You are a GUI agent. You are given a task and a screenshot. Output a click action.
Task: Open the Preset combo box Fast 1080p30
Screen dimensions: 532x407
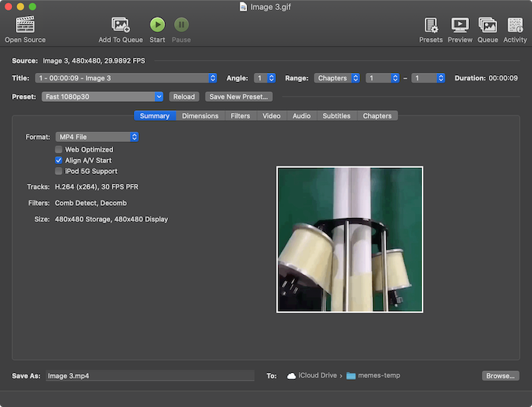pyautogui.click(x=103, y=97)
